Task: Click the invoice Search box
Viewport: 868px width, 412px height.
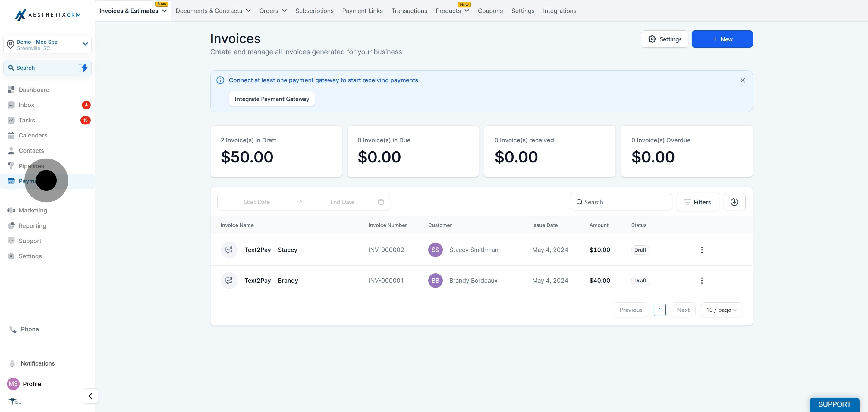Action: [x=621, y=202]
